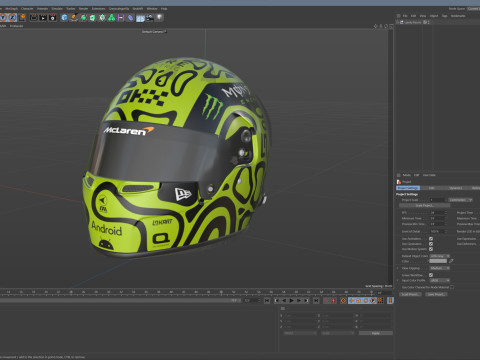Uncheck the Use Animation checkbox
The width and height of the screenshot is (480, 360).
[x=431, y=239]
